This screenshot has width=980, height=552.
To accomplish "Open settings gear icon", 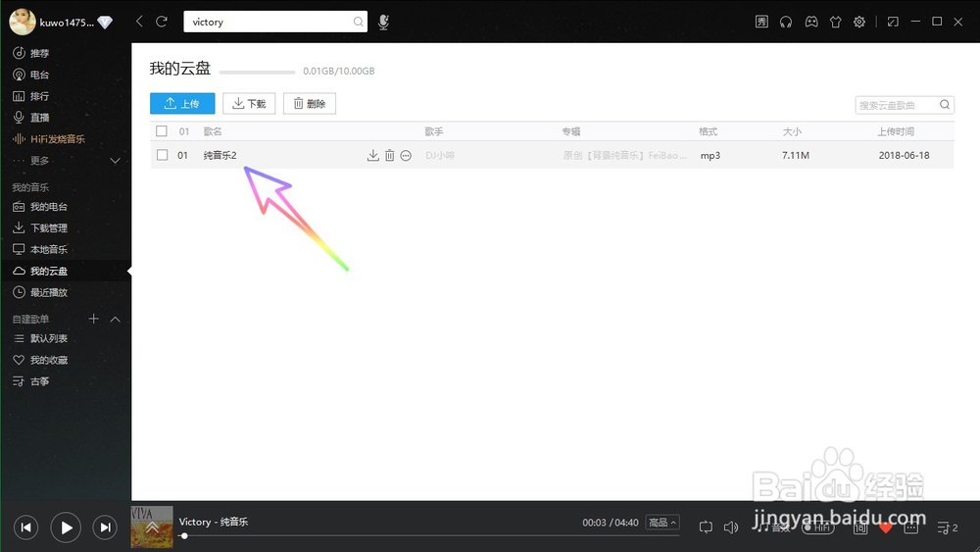I will tap(859, 22).
